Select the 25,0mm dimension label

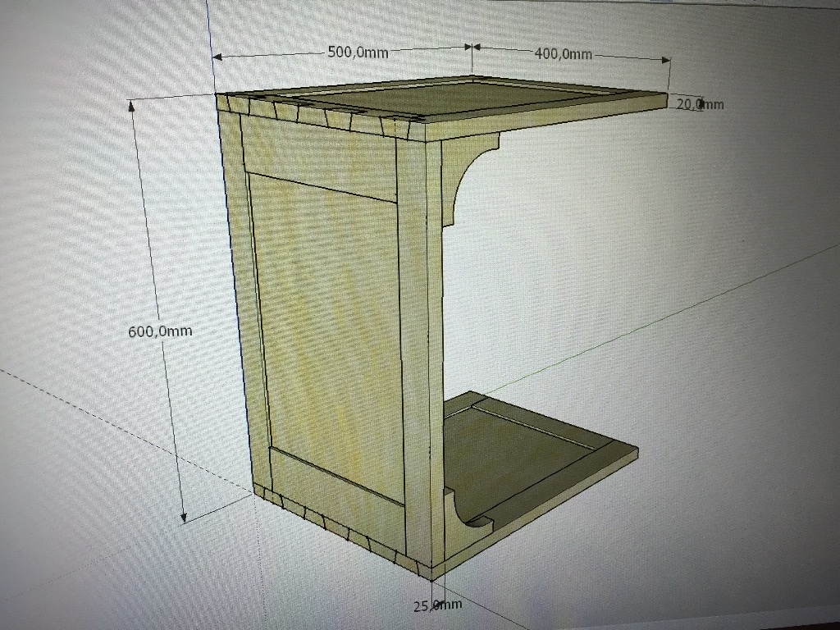coord(437,605)
